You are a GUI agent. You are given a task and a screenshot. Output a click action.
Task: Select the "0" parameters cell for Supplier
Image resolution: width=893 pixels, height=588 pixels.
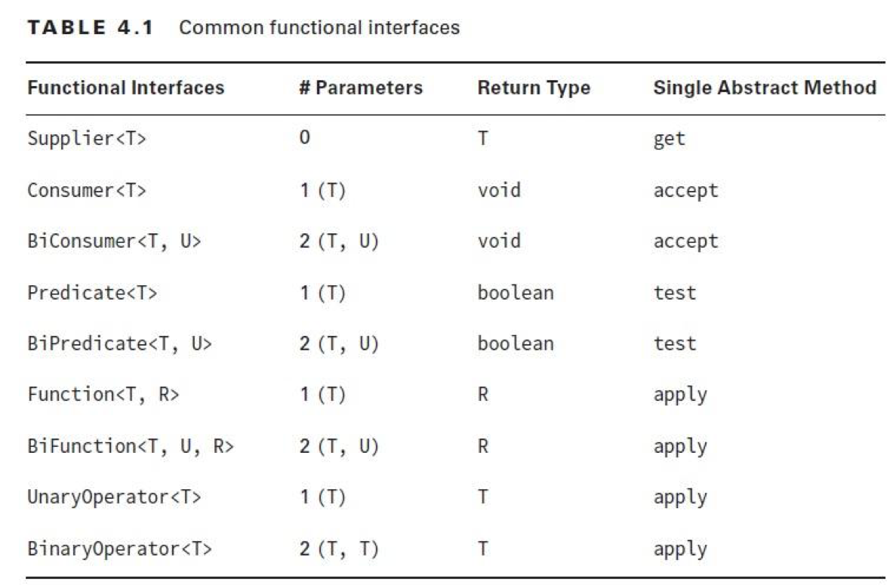click(x=304, y=138)
